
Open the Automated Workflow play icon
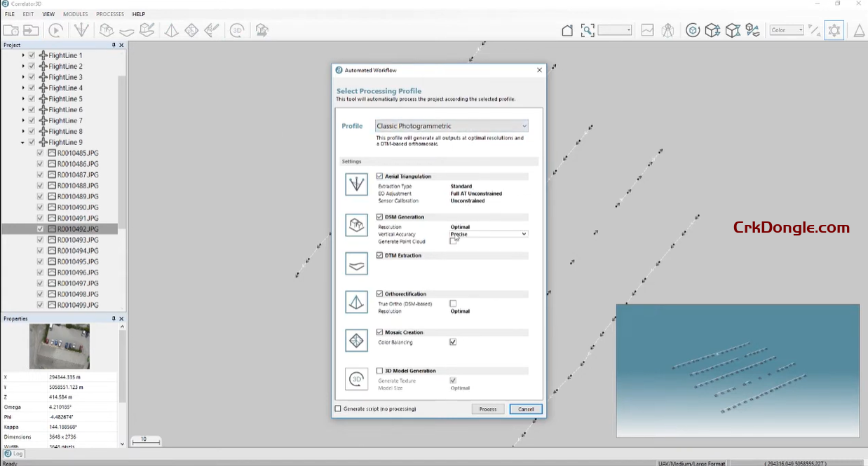point(55,30)
